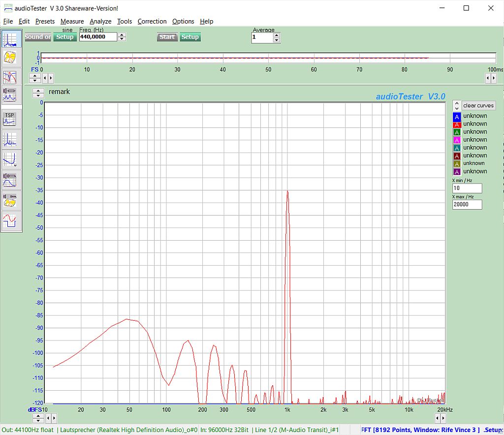The height and width of the screenshot is (435, 504).
Task: Click the audioTester V3.0 logo text
Action: pyautogui.click(x=410, y=96)
